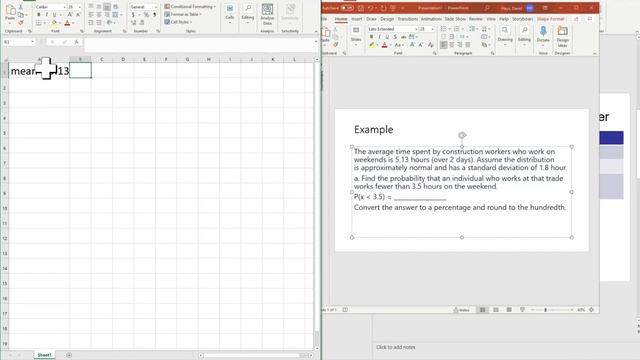Toggle Bold in PowerPoint font group
The height and width of the screenshot is (360, 640).
click(x=371, y=37)
